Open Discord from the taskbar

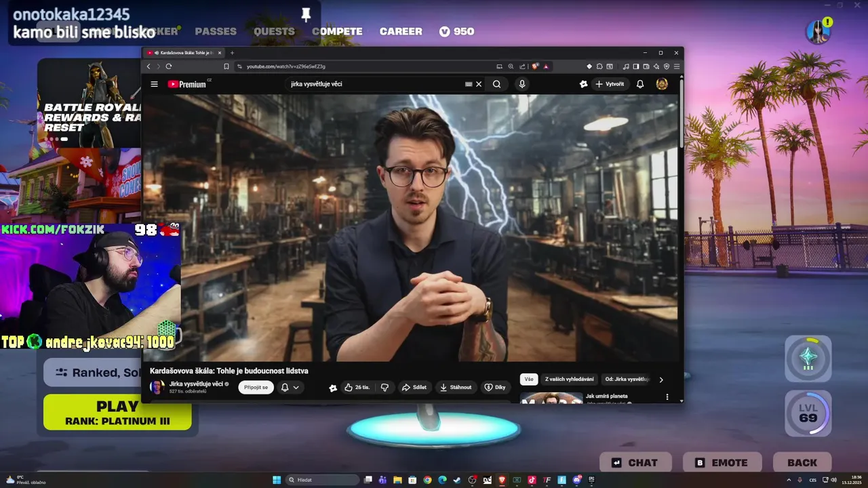(x=576, y=480)
